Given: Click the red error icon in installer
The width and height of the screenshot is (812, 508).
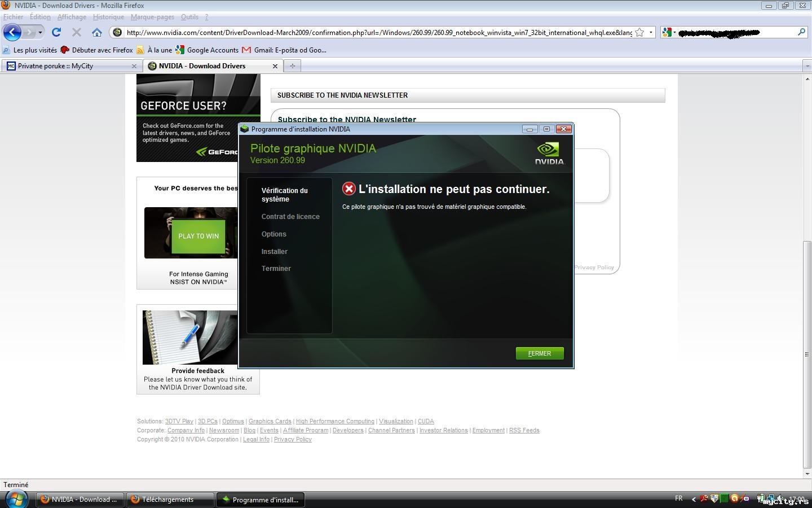Looking at the screenshot, I should (x=349, y=189).
